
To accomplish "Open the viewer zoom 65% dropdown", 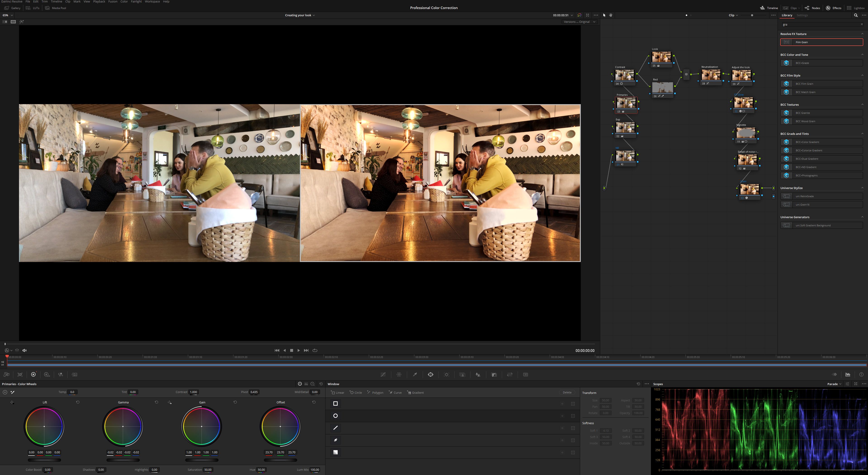I will coord(8,15).
